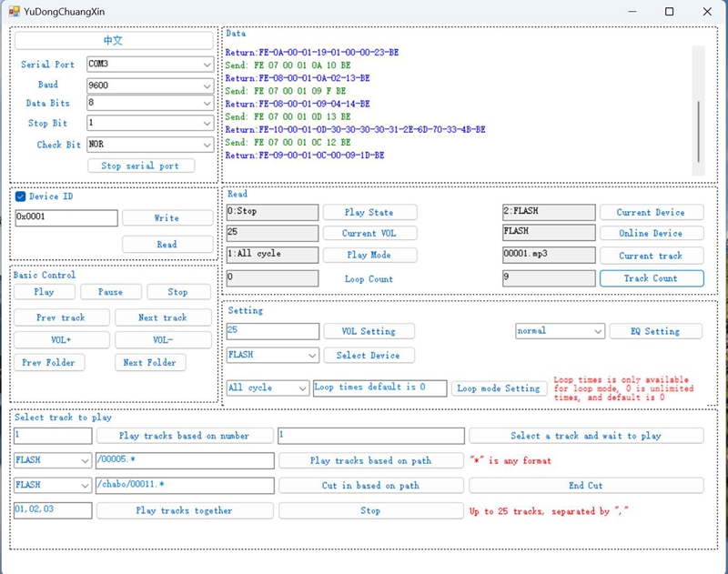
Task: Apply volume with VOL Setting button
Action: (x=369, y=331)
